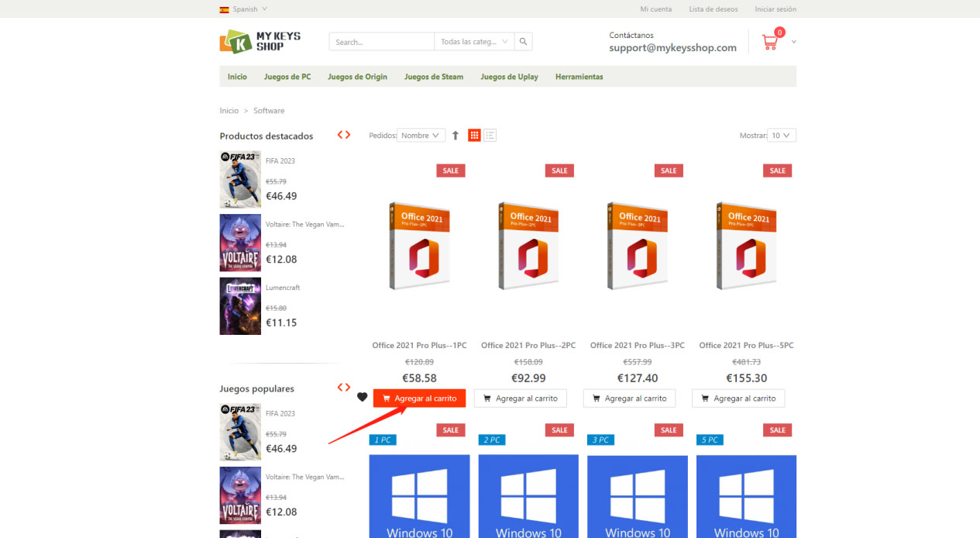Open the Spanish language dropdown

click(x=243, y=9)
